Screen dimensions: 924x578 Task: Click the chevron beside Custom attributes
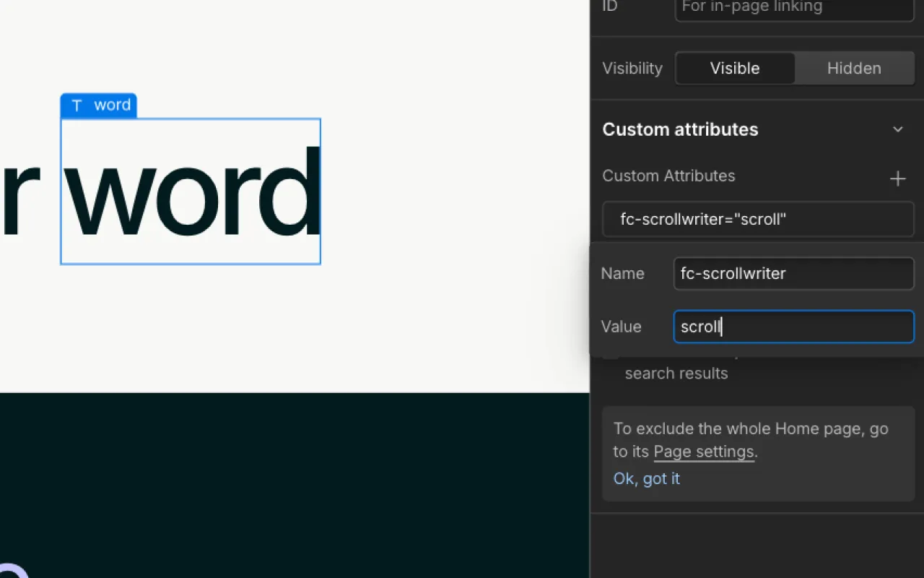click(897, 129)
